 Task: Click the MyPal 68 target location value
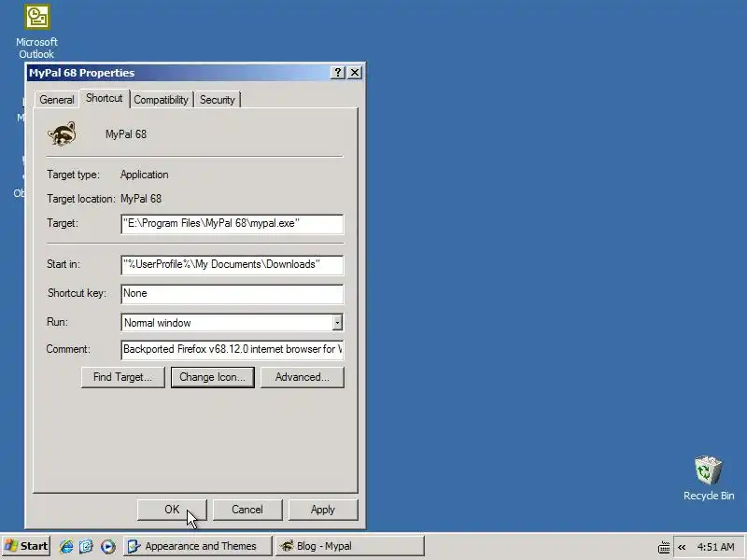coord(141,199)
